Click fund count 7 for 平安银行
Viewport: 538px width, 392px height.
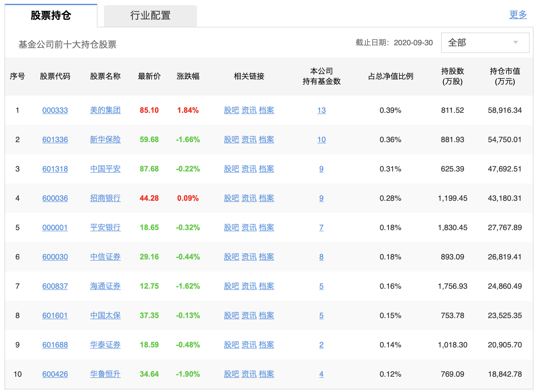(322, 228)
